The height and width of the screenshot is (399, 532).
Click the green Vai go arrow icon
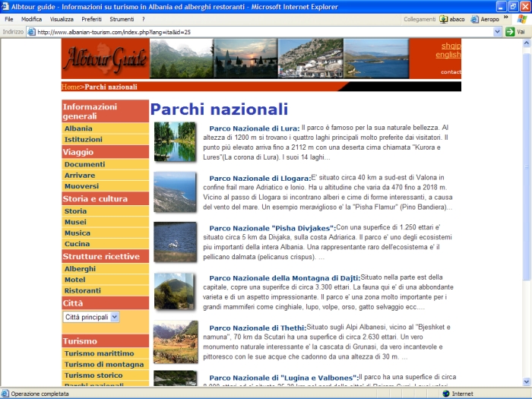(x=510, y=32)
